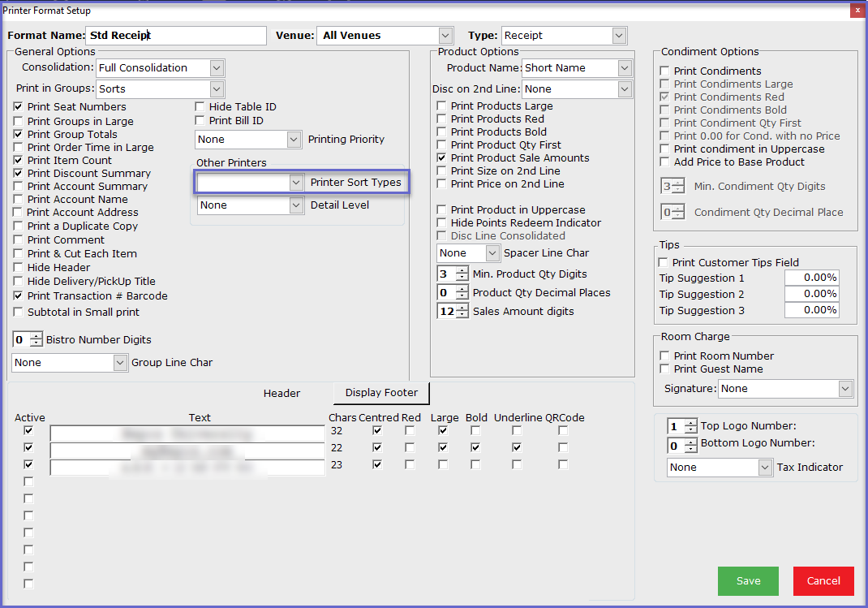868x608 pixels.
Task: Check Print Room Number
Action: [x=664, y=356]
